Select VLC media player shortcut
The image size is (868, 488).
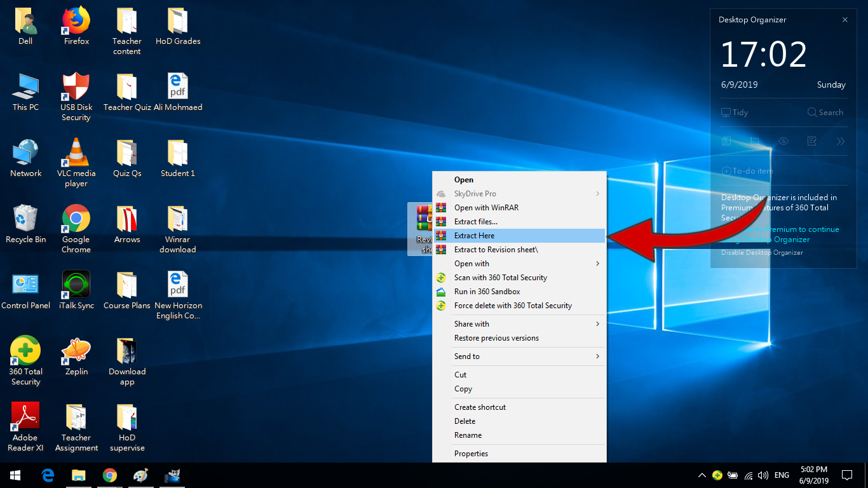[x=76, y=164]
